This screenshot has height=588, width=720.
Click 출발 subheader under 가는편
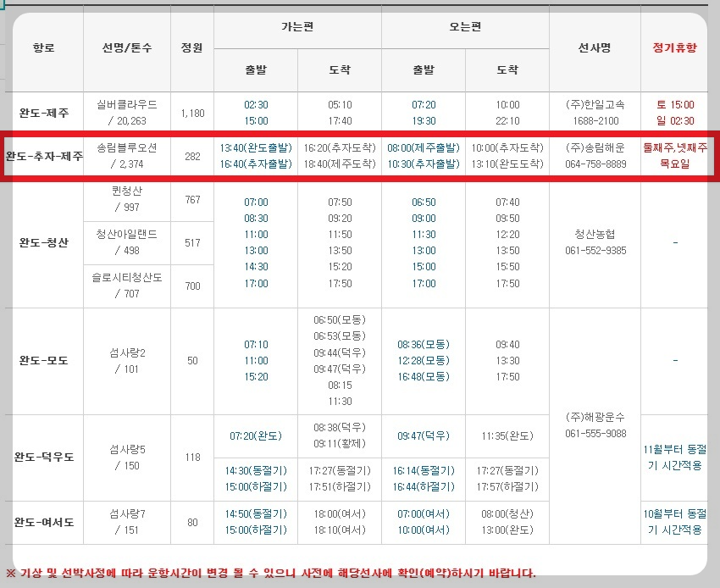[256, 69]
